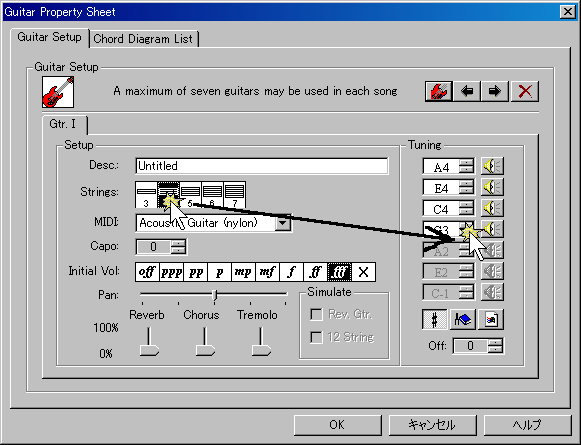Switch to Chord Diagram List tab
This screenshot has width=581, height=445.
143,39
